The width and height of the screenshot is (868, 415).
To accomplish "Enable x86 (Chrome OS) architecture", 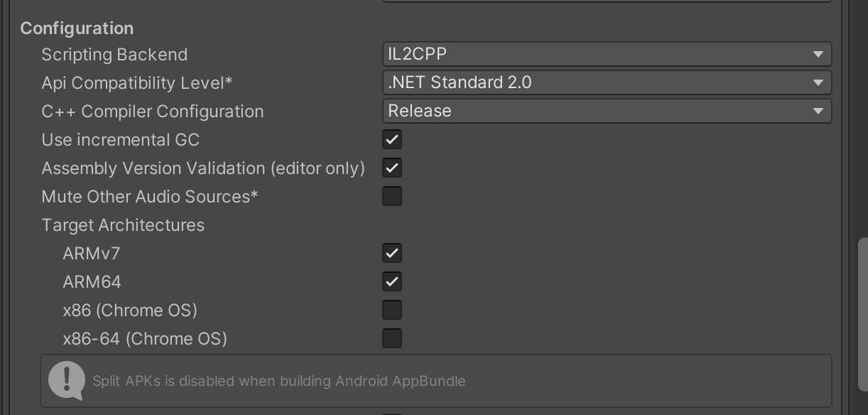I will (x=392, y=310).
